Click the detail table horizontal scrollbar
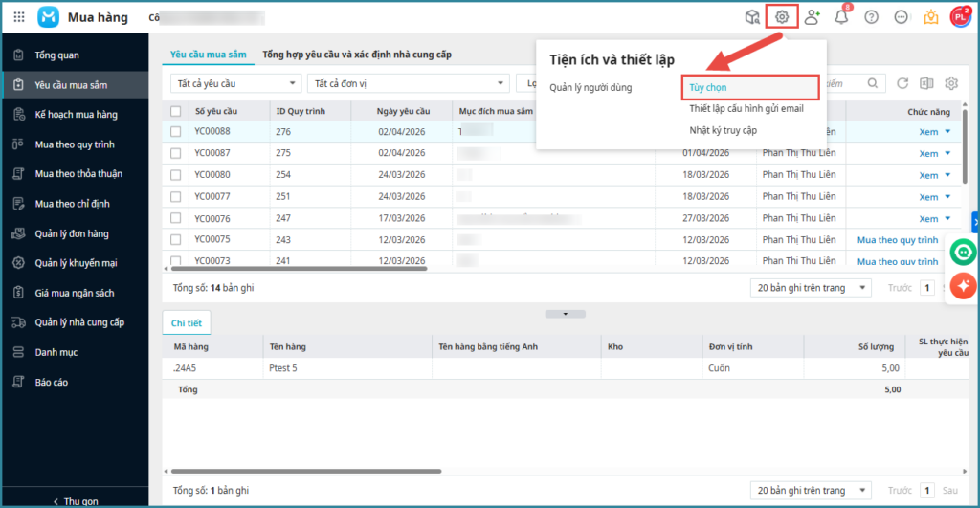 click(306, 471)
